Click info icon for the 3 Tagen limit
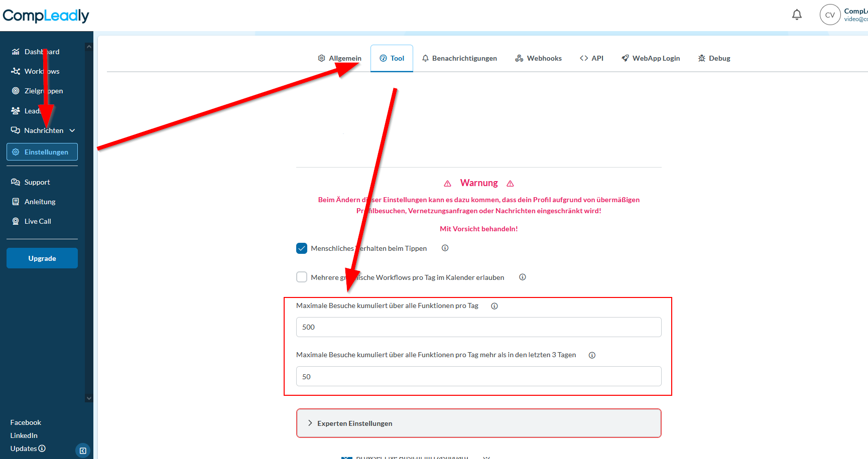Screen dimensions: 868x459 (x=592, y=355)
